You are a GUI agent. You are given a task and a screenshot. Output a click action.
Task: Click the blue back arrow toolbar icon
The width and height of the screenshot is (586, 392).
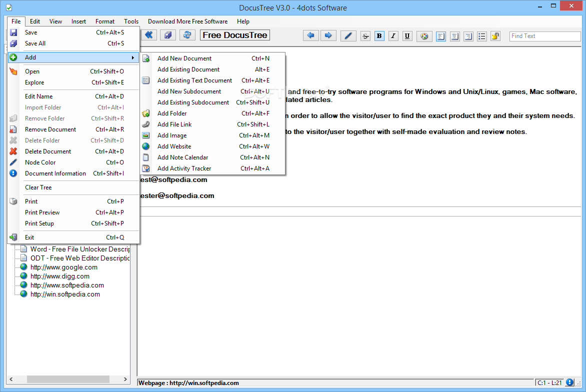pos(310,35)
